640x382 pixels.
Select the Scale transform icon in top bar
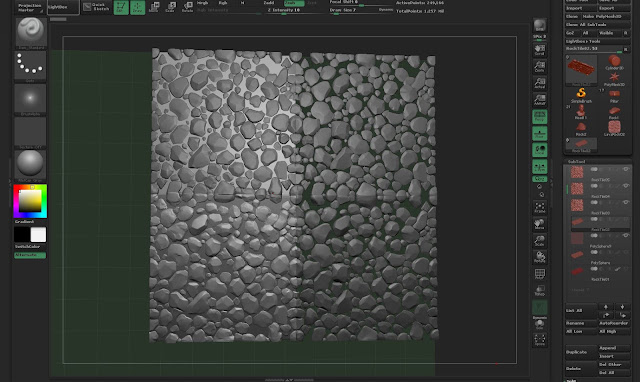tap(171, 7)
